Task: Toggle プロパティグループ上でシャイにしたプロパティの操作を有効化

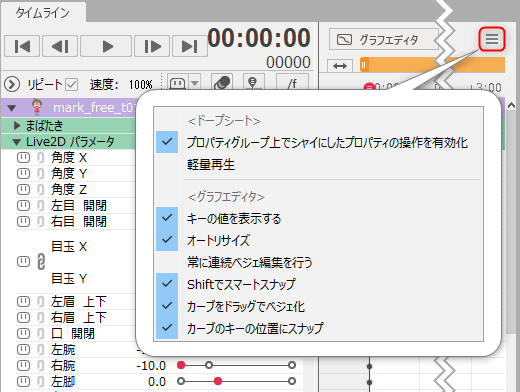Action: pos(318,142)
